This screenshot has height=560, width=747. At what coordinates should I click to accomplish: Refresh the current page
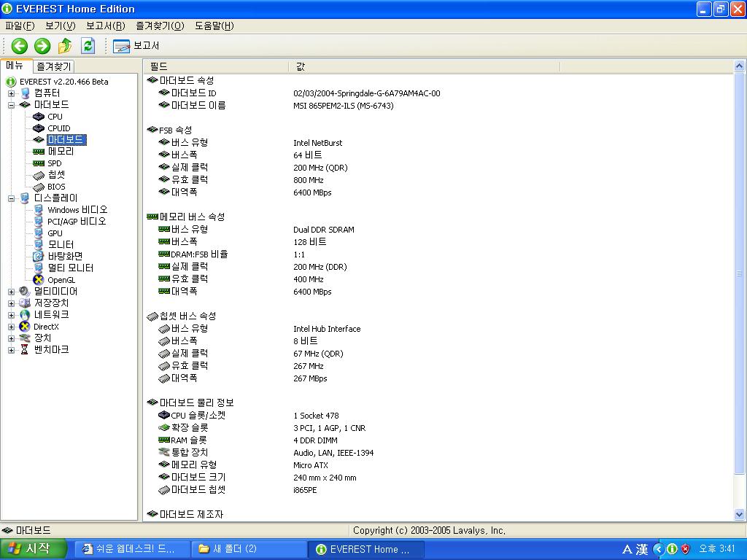[x=88, y=46]
